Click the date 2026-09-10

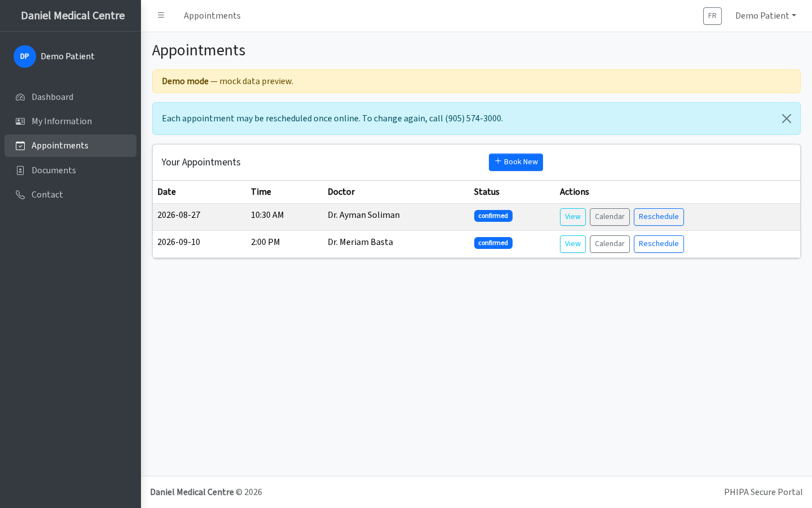pos(179,242)
